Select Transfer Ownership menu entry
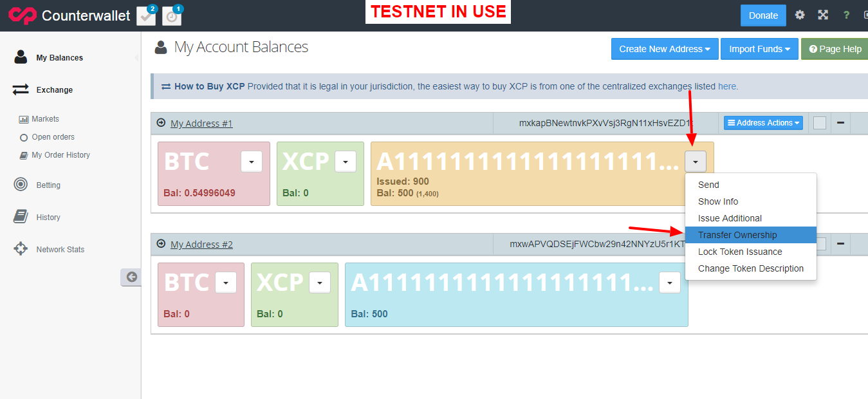The image size is (868, 399). tap(751, 235)
